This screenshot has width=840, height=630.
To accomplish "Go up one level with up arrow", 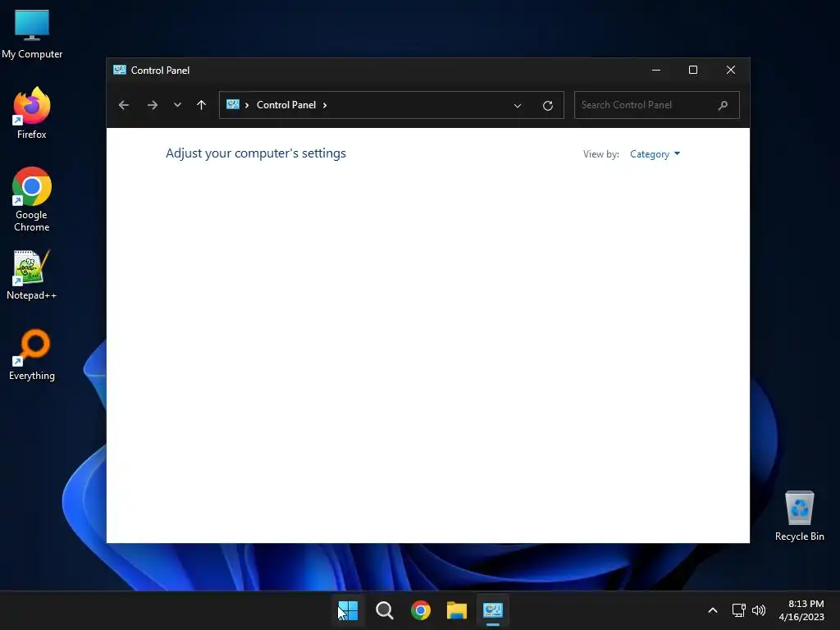I will coord(202,105).
